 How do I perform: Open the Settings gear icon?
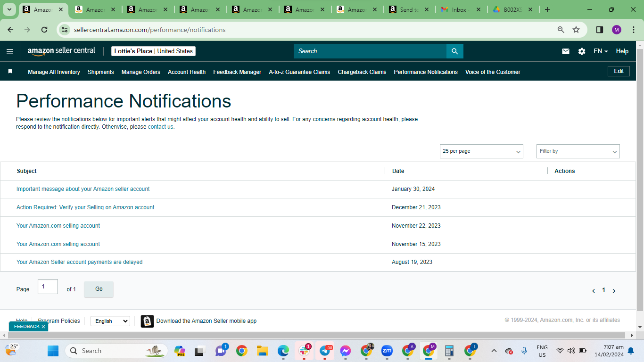pos(582,51)
